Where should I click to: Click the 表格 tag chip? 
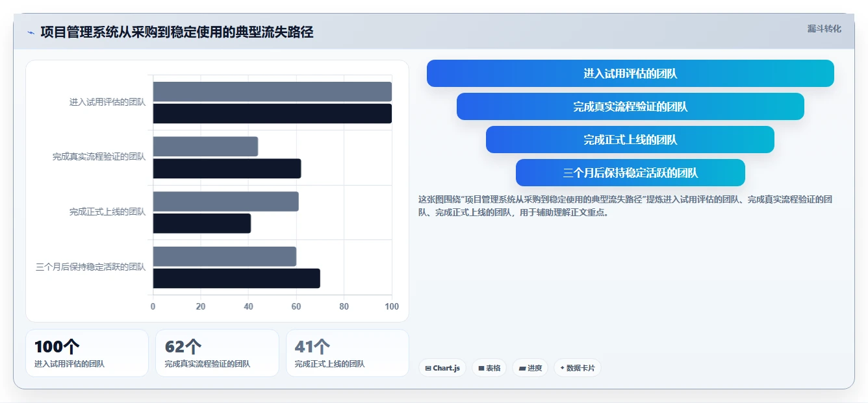point(489,368)
